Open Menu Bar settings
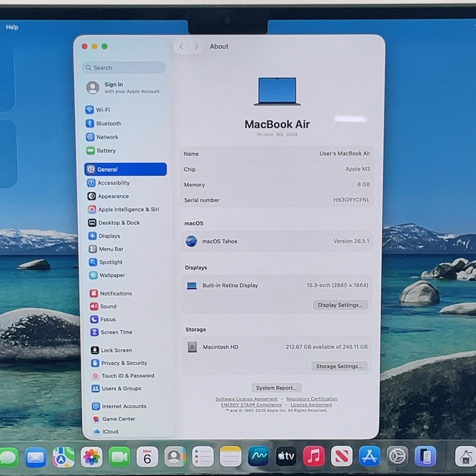The image size is (476, 476). 106,249
